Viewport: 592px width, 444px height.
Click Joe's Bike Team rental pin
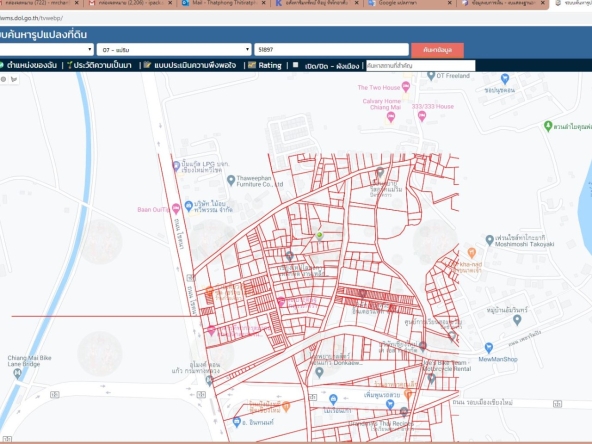point(432,379)
